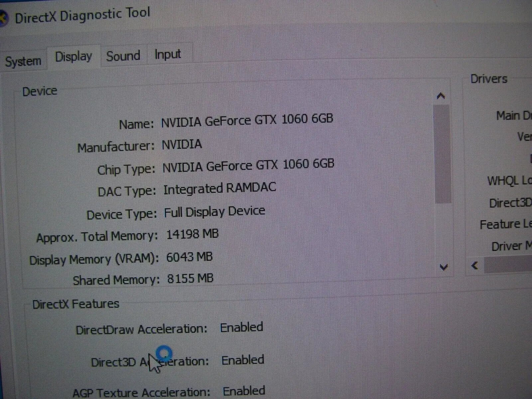Click the Device list vertical scrollbar thumb
The height and width of the screenshot is (399, 532).
coord(443,154)
